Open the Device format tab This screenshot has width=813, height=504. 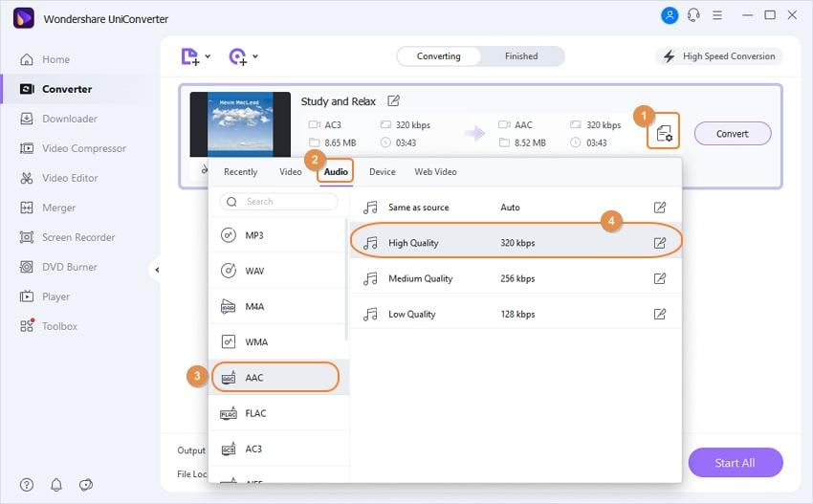coord(383,171)
